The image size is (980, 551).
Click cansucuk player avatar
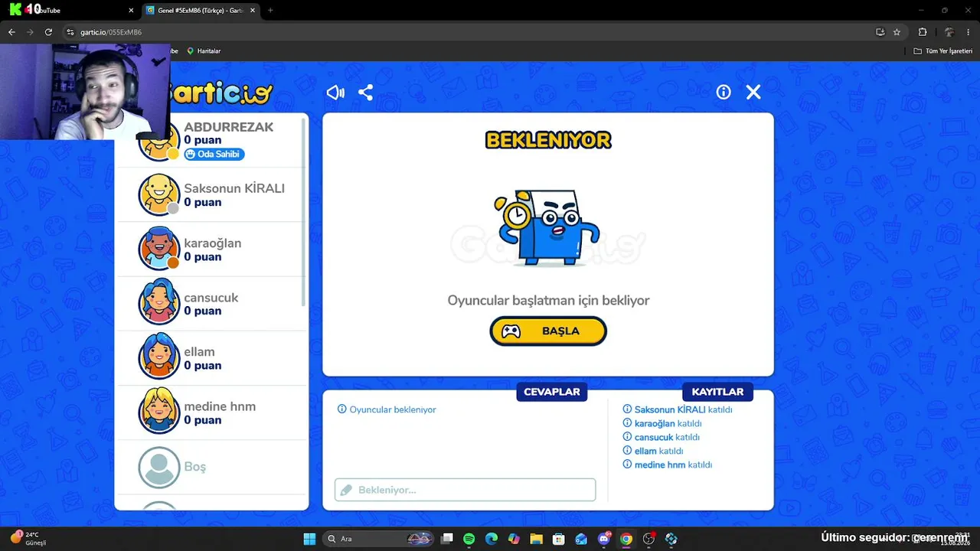159,303
